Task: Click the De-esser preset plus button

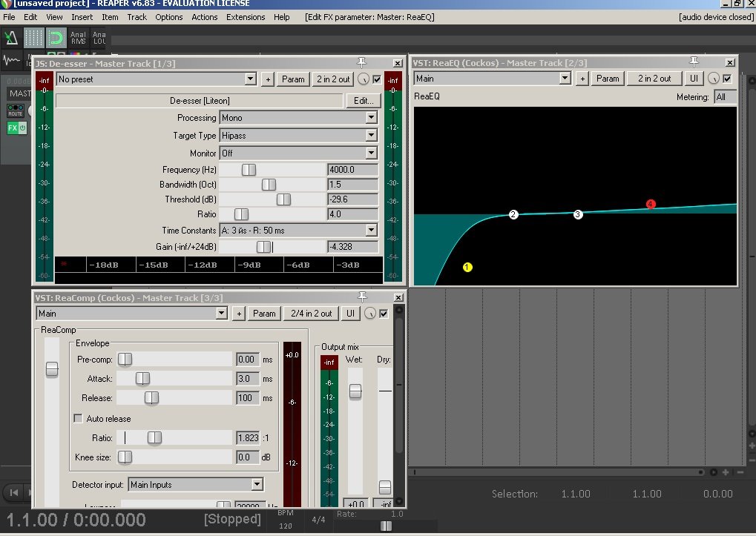Action: 268,79
